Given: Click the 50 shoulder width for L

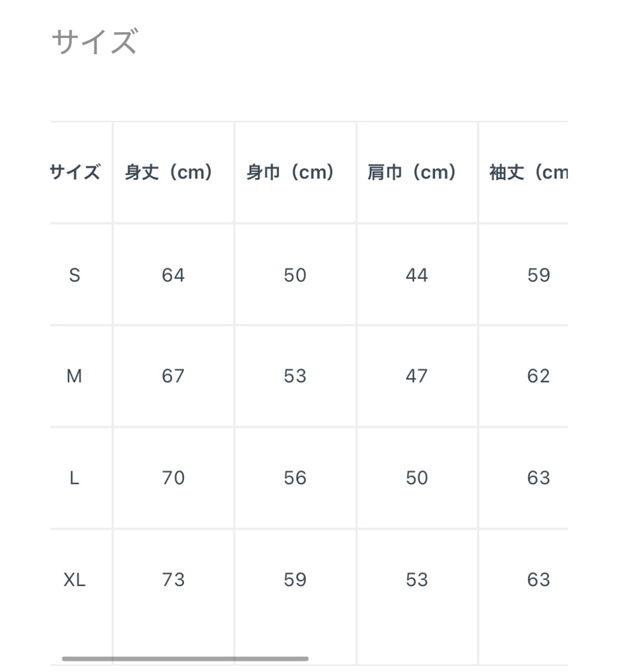Looking at the screenshot, I should (x=417, y=478).
